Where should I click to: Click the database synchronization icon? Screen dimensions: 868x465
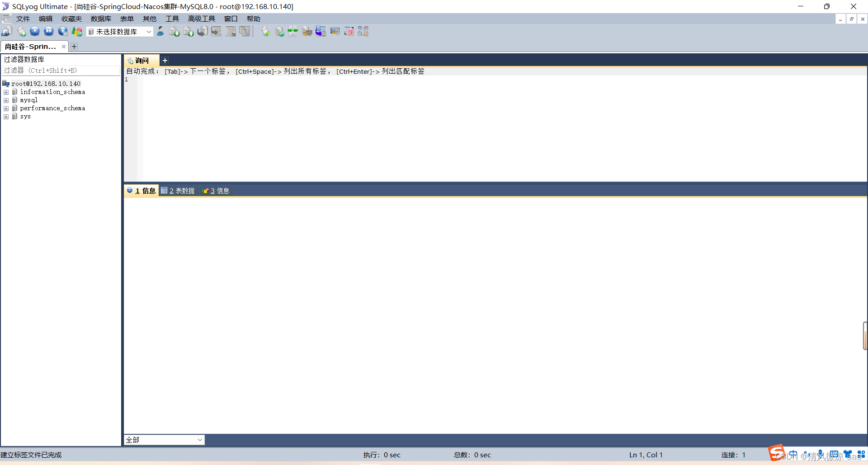click(279, 31)
